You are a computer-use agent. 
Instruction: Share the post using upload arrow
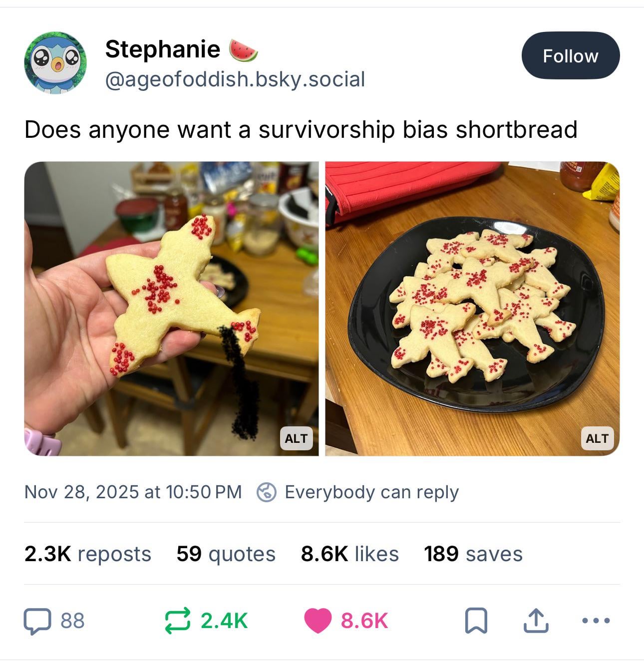(536, 621)
